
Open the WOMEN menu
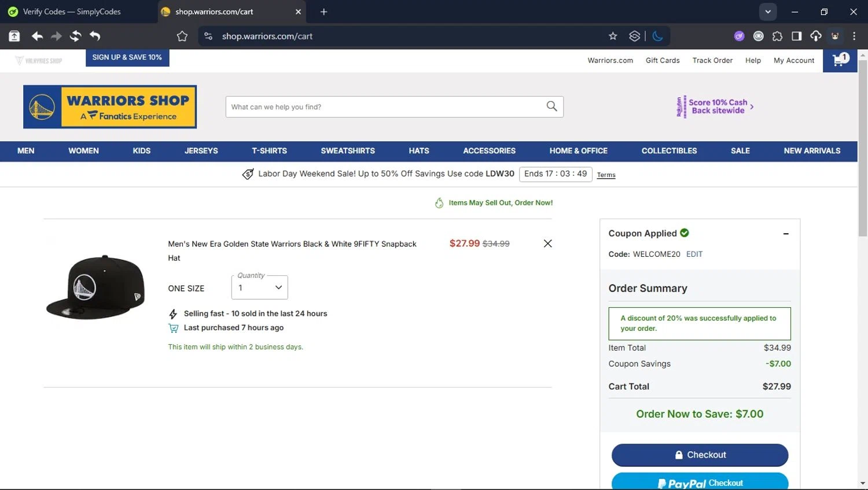point(84,151)
